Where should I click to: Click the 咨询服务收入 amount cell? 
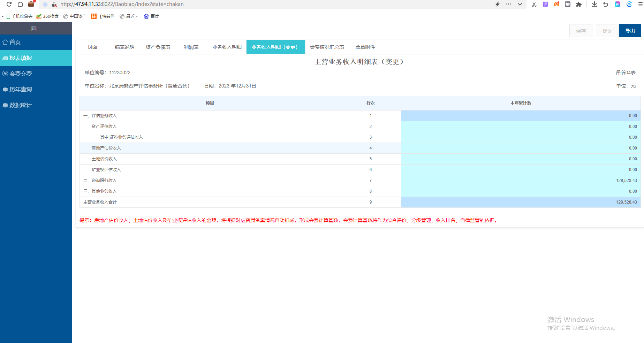[x=521, y=181]
